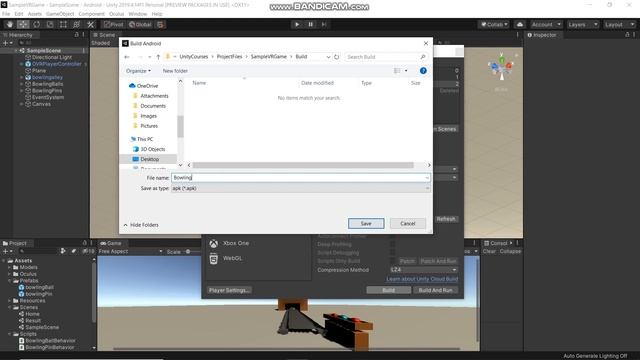Open Compression Method LZ4 dropdown
The image size is (640, 360).
tap(424, 270)
